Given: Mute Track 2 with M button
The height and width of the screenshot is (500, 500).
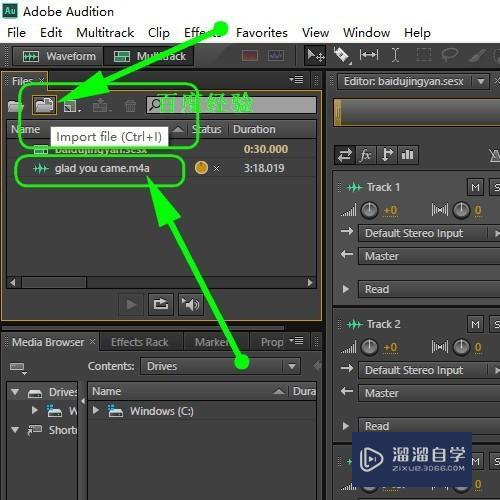Looking at the screenshot, I should (x=475, y=324).
